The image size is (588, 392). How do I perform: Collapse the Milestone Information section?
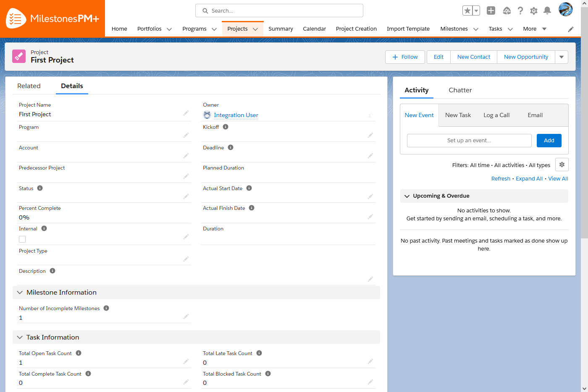pyautogui.click(x=19, y=293)
